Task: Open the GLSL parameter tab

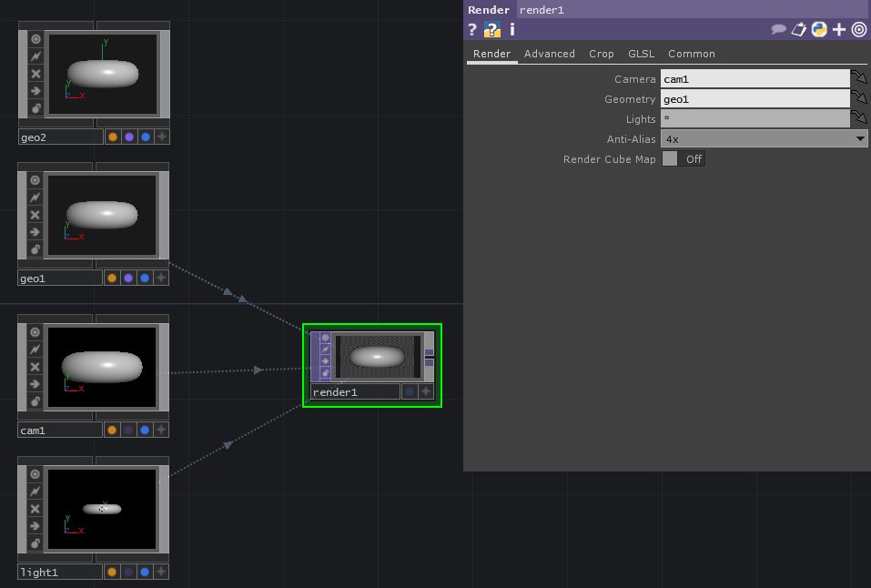Action: (x=641, y=54)
